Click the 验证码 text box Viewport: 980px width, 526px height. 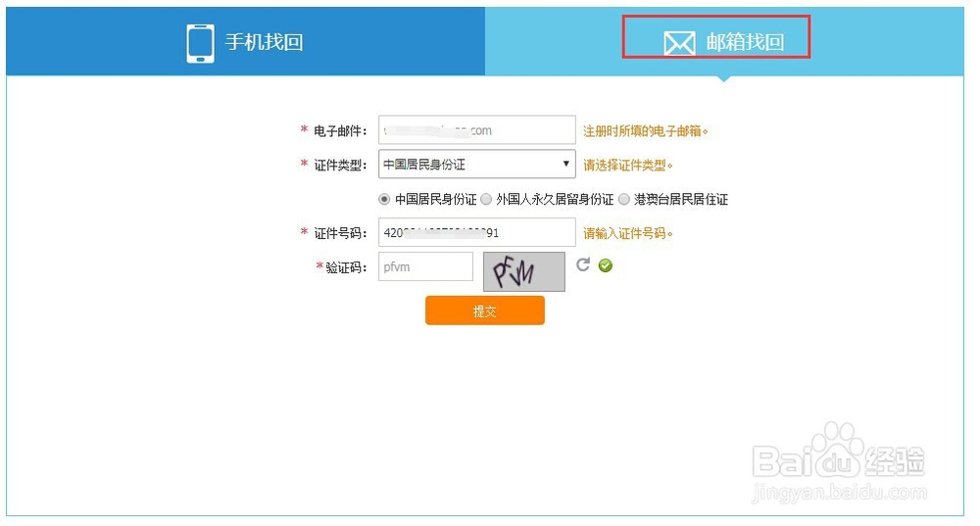tap(425, 266)
